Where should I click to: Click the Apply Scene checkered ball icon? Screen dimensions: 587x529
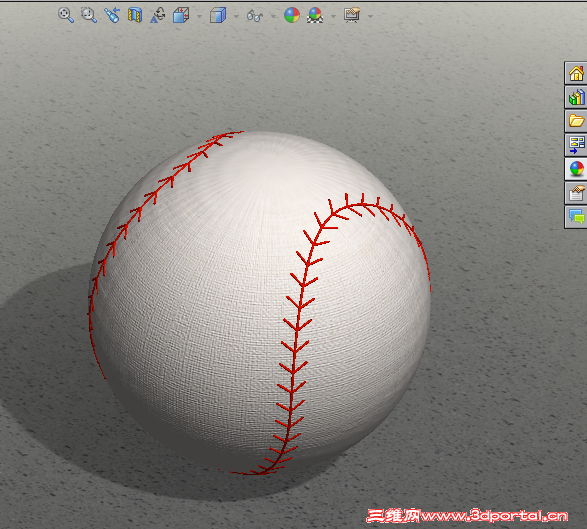[315, 15]
